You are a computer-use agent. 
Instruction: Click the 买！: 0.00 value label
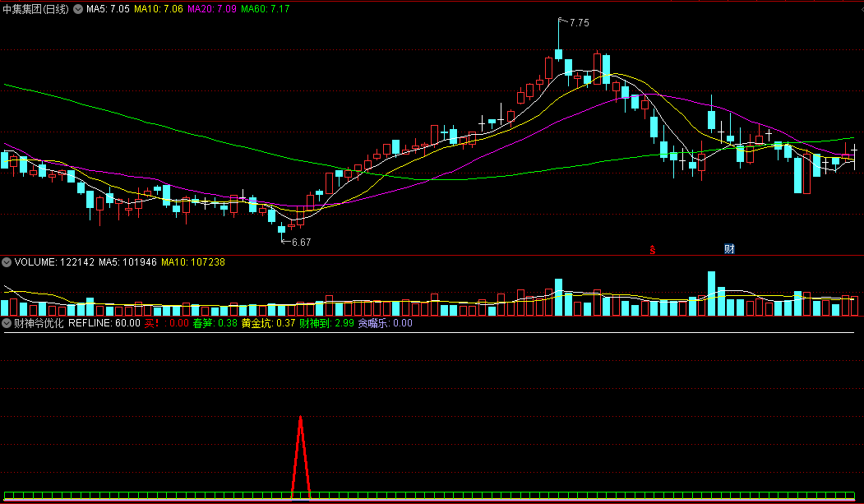[166, 323]
